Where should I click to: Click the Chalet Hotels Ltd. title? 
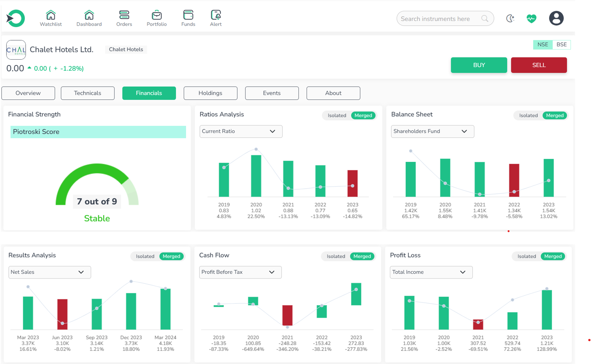point(62,50)
